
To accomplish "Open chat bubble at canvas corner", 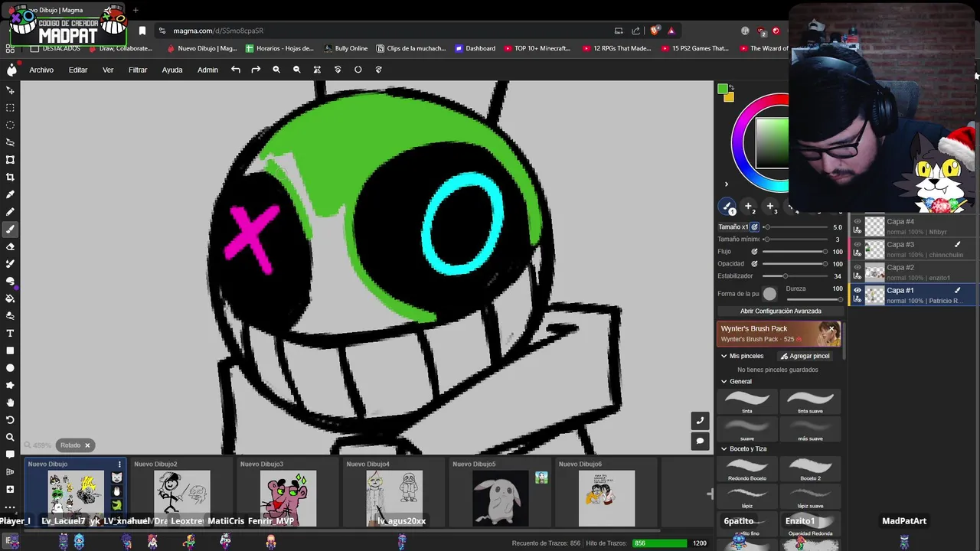I will [x=700, y=441].
